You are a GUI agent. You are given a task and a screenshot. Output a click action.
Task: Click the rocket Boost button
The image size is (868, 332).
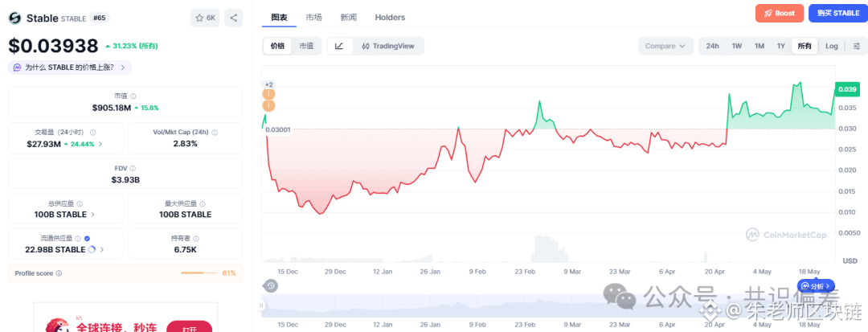click(x=780, y=14)
